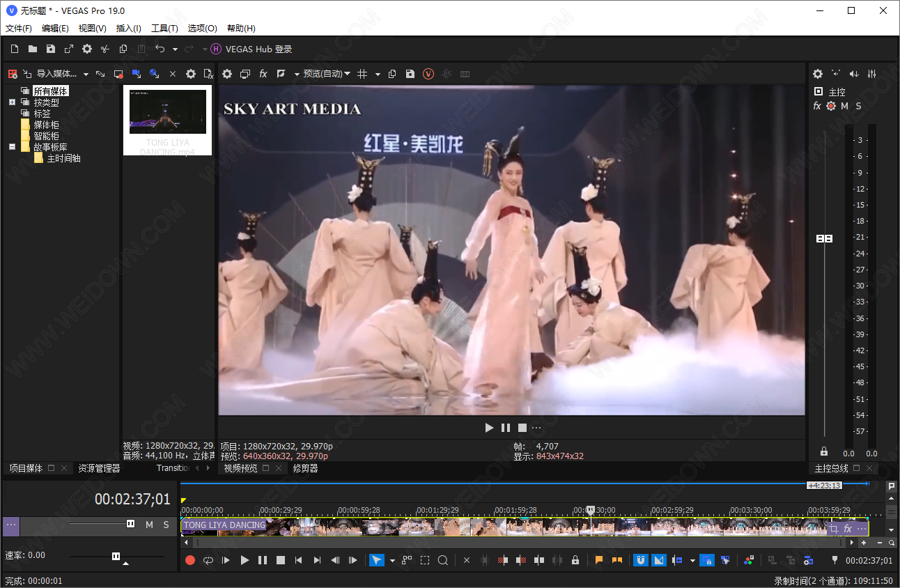900x588 pixels.
Task: Open master bus properties gear icon
Action: pyautogui.click(x=818, y=74)
